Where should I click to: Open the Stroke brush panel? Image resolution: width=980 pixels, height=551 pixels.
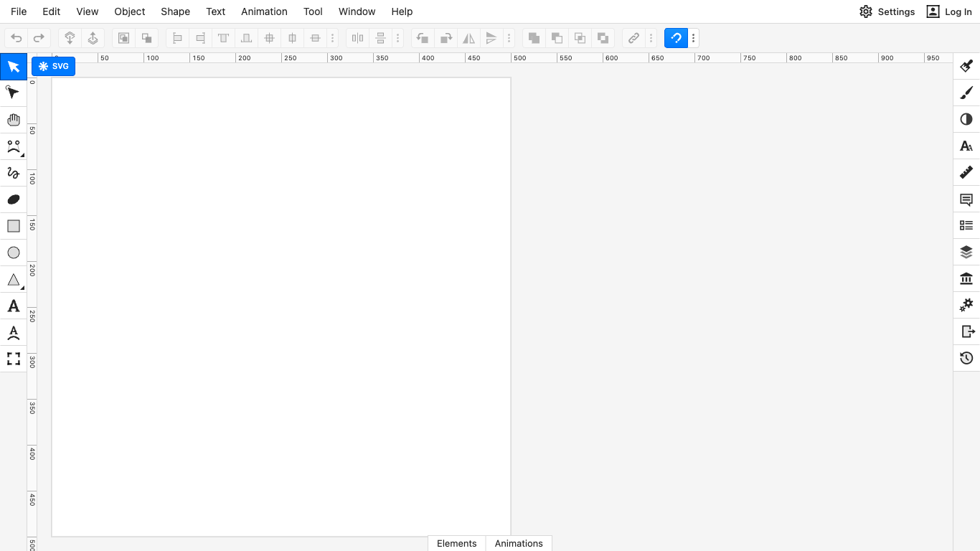tap(966, 93)
